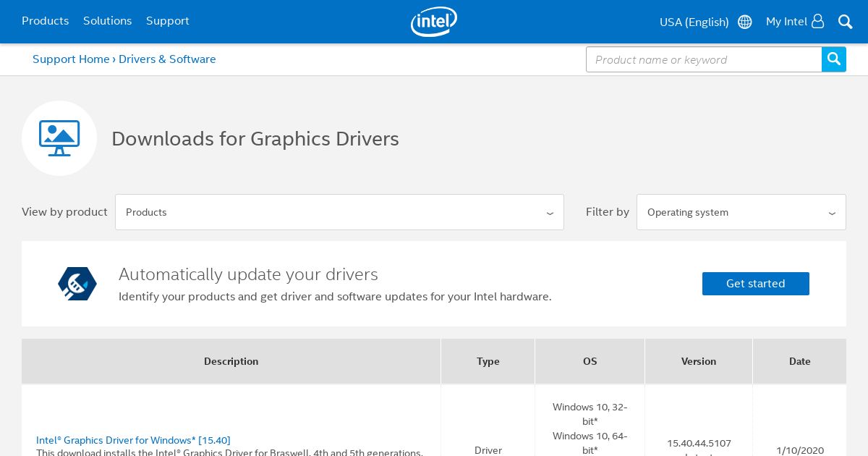Open site search magnifier in top bar
This screenshot has height=456, width=868.
pyautogui.click(x=845, y=22)
